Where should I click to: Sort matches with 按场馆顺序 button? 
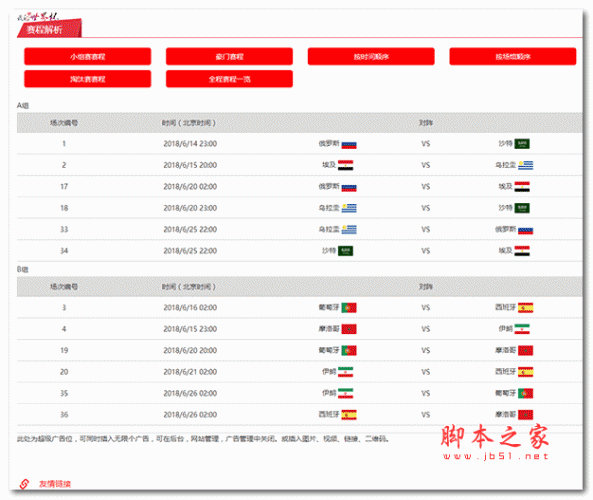(x=513, y=57)
